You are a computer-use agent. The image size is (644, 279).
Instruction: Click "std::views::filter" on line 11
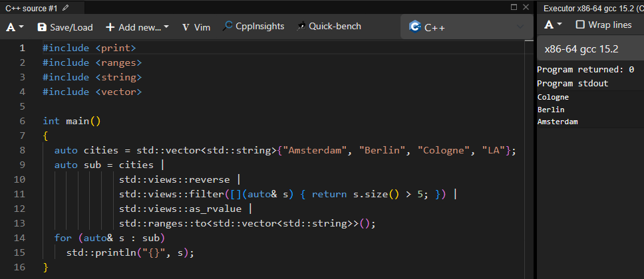point(172,194)
